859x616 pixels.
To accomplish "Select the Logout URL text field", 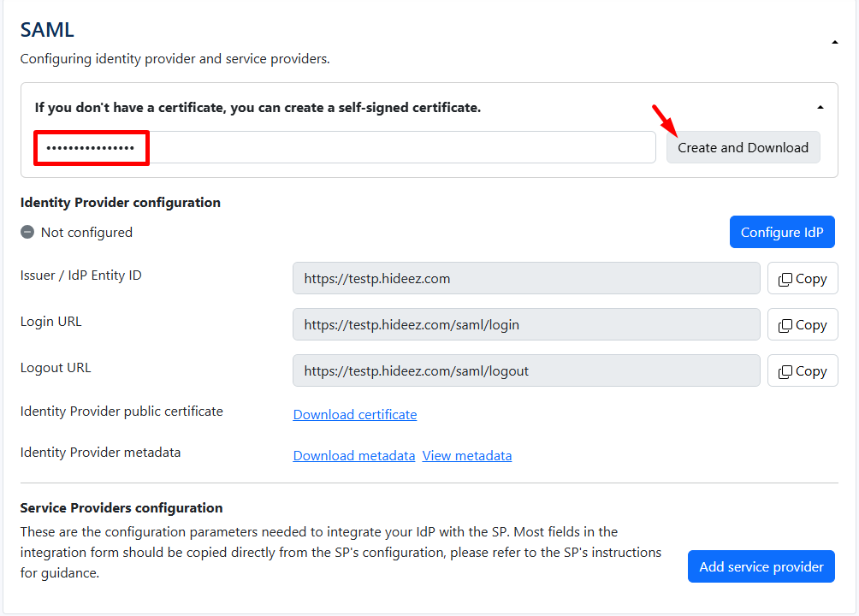I will click(x=525, y=370).
